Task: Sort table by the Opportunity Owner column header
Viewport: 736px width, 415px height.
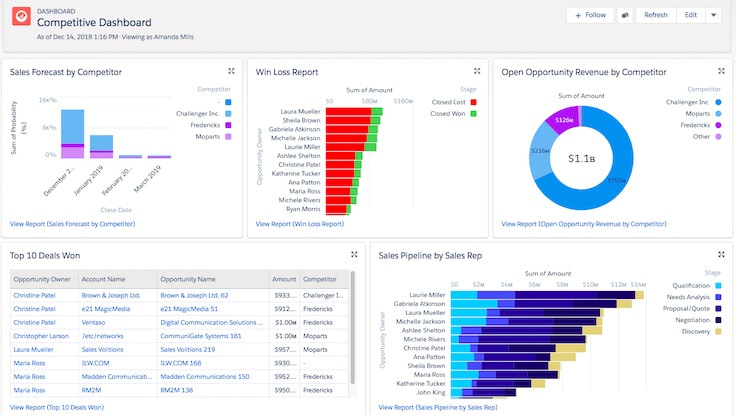Action: [x=41, y=280]
